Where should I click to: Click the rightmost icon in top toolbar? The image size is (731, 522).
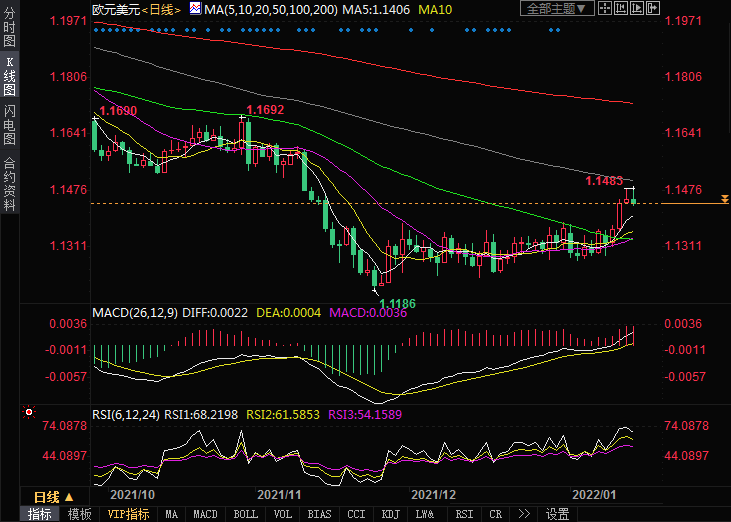(x=653, y=10)
